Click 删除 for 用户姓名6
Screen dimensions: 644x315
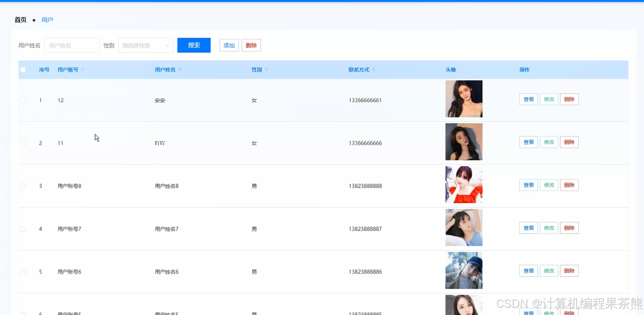(569, 271)
